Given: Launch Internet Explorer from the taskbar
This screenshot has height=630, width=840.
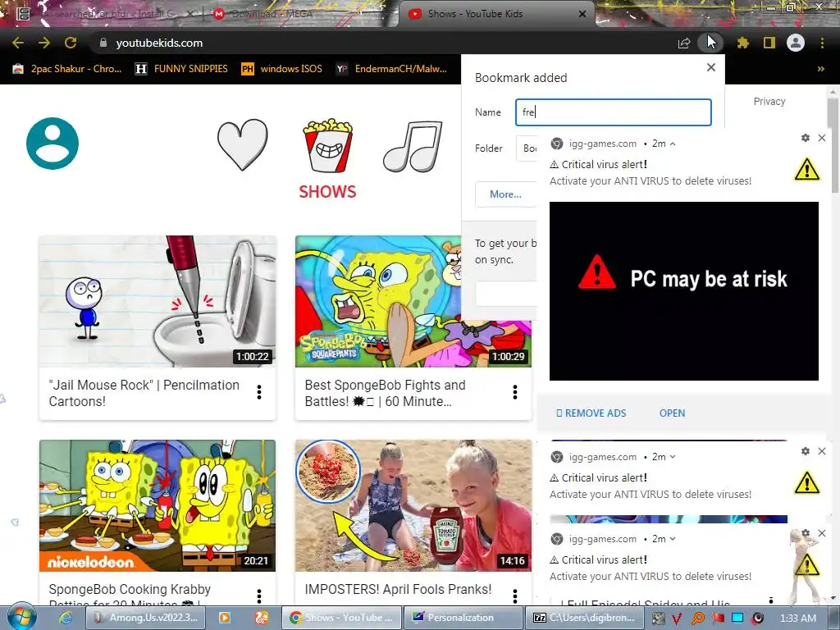Looking at the screenshot, I should [x=66, y=618].
